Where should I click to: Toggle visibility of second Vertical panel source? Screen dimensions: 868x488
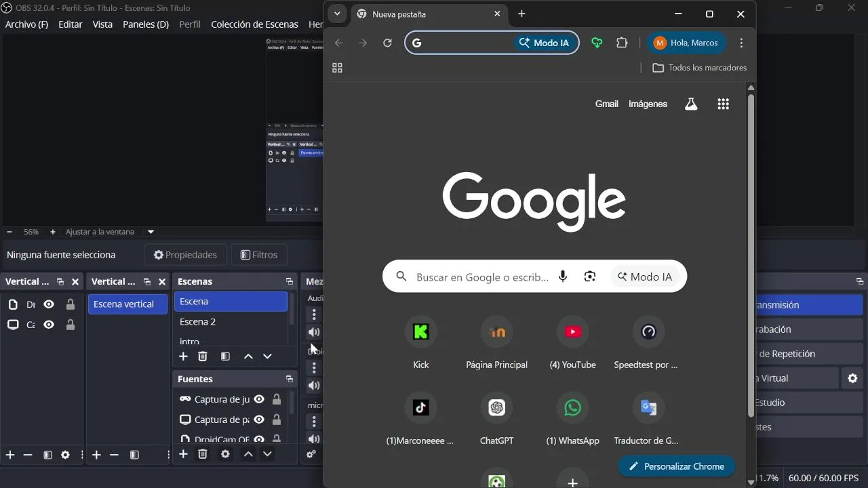click(49, 325)
